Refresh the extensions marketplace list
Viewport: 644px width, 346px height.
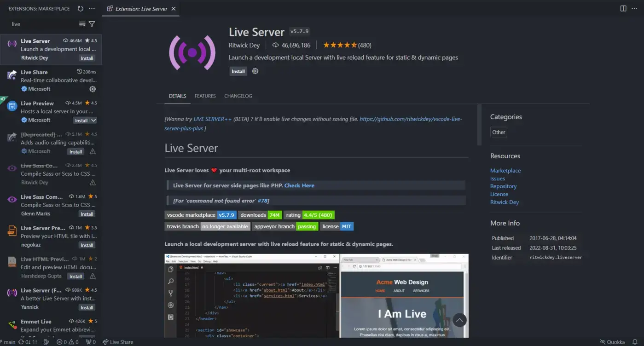(x=81, y=9)
